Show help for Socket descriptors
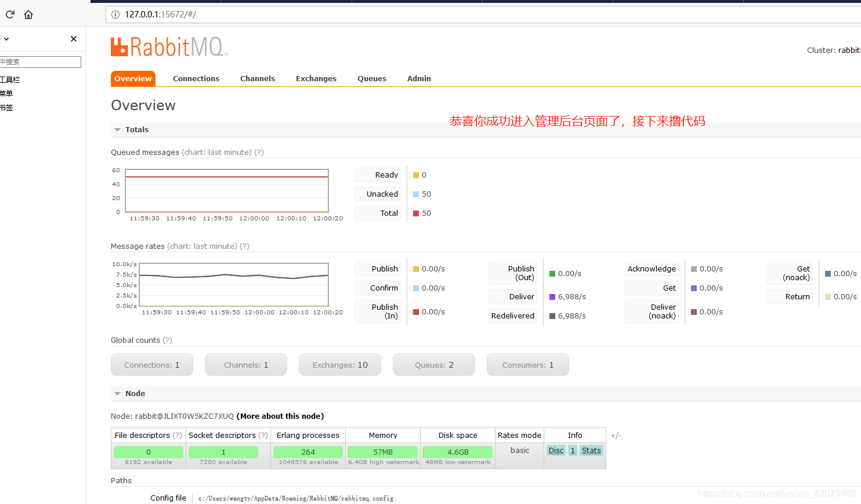This screenshot has height=504, width=861. [x=263, y=436]
